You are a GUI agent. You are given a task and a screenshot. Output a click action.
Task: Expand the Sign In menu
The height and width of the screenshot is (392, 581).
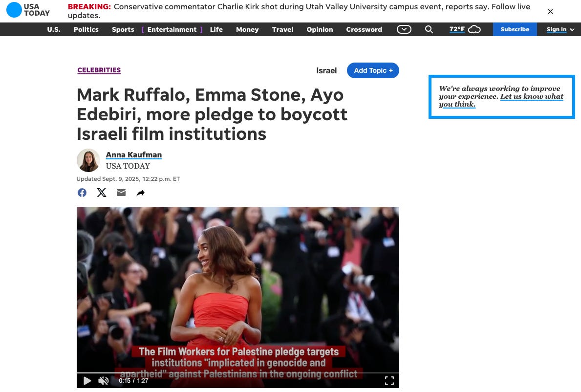tap(560, 29)
